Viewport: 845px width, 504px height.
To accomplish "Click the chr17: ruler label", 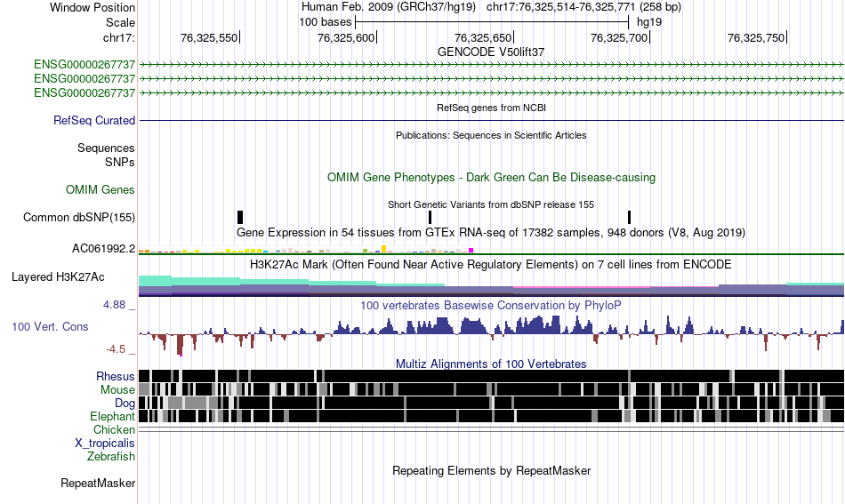I will (118, 37).
